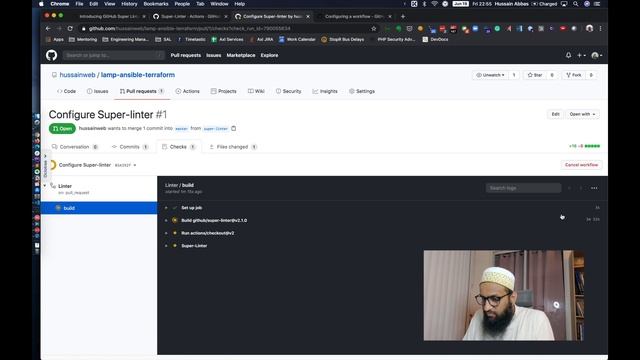Copy the super-linter branch name icon
640x360 pixels.
[233, 129]
